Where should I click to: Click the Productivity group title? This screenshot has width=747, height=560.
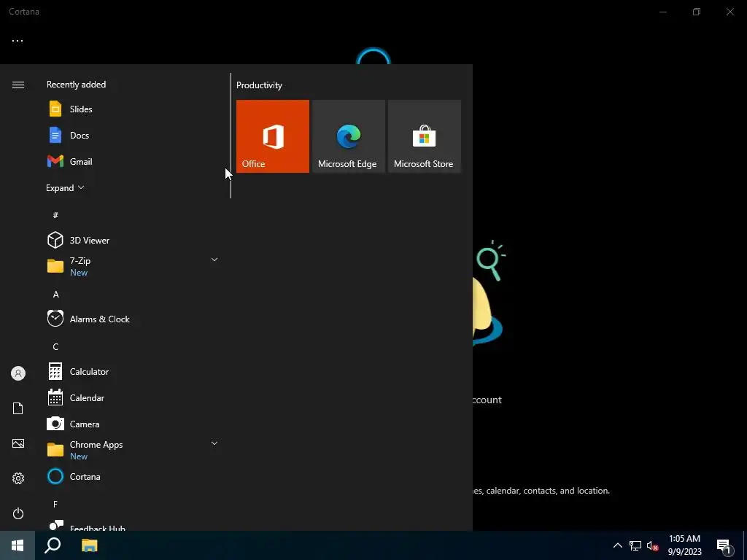point(259,85)
